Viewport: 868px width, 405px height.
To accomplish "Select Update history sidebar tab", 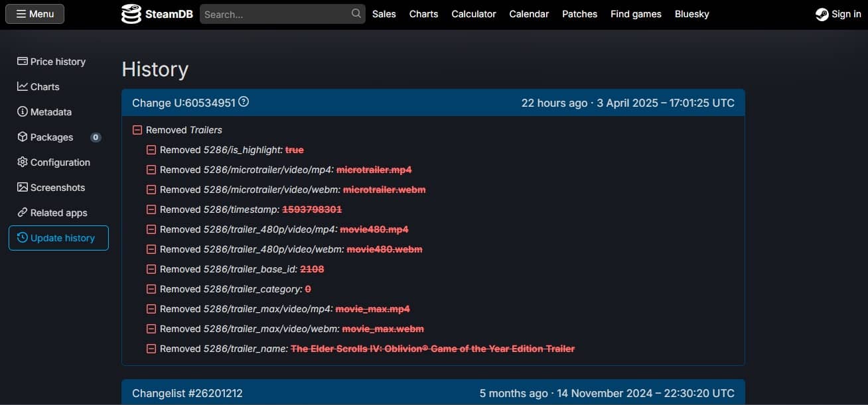I will click(x=58, y=238).
